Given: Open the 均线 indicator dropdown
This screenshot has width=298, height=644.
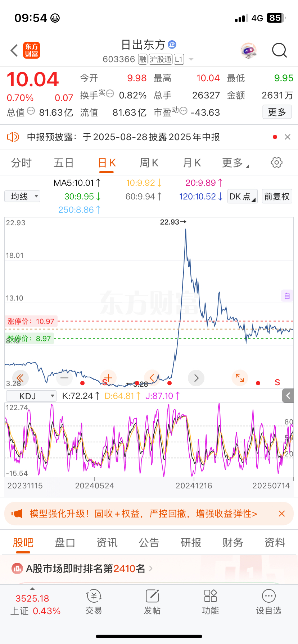Looking at the screenshot, I should tap(22, 196).
